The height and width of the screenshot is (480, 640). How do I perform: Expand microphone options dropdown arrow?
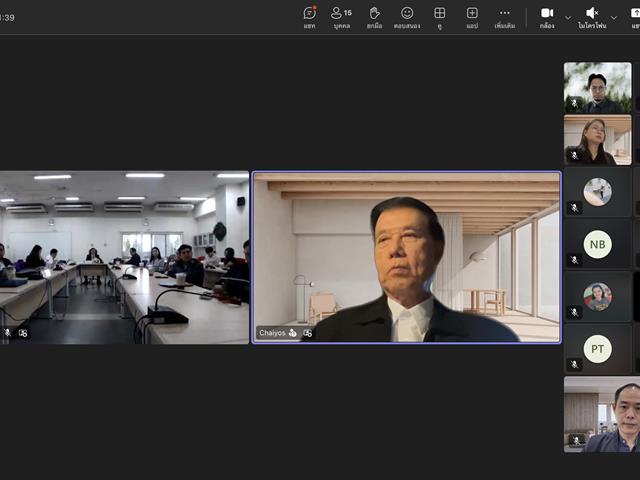(614, 18)
